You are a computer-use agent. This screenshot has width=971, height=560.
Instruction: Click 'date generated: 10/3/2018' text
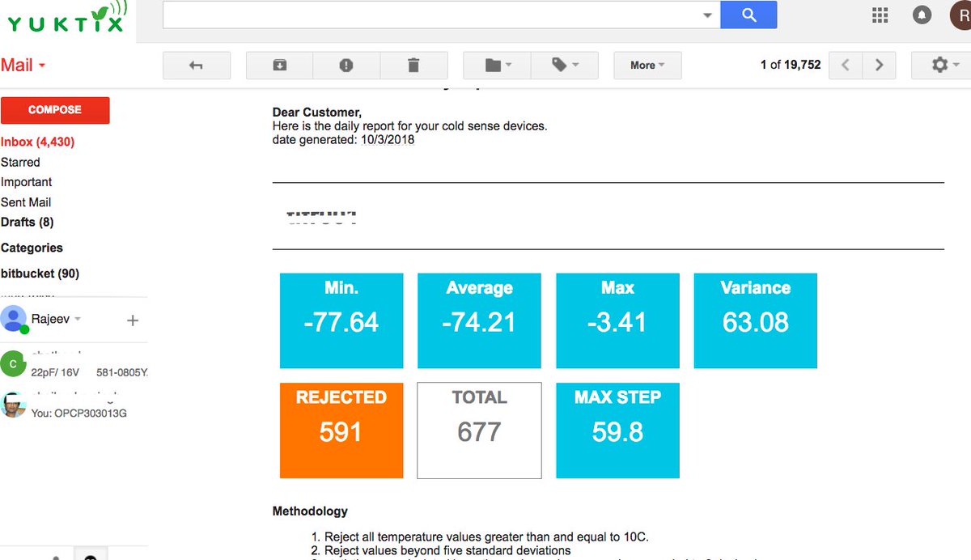343,139
